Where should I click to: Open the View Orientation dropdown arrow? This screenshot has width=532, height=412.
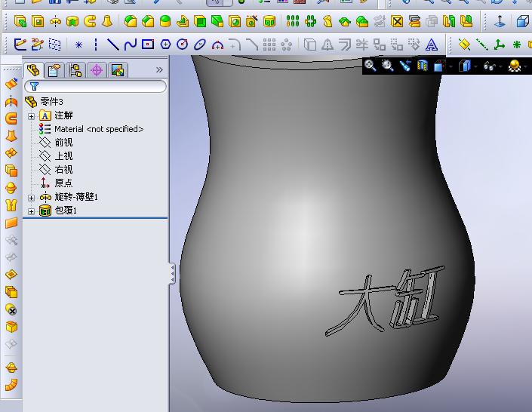click(451, 66)
